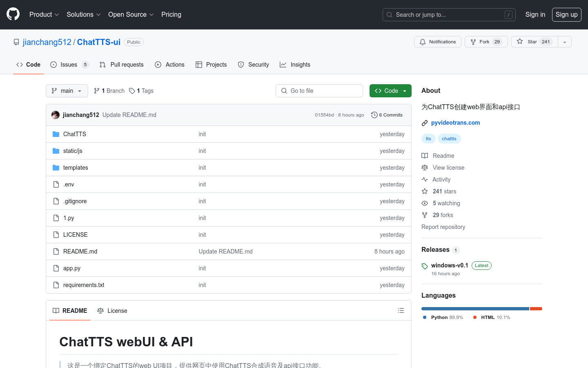588x368 pixels.
Task: Select the README tab in file panel
Action: [x=70, y=311]
